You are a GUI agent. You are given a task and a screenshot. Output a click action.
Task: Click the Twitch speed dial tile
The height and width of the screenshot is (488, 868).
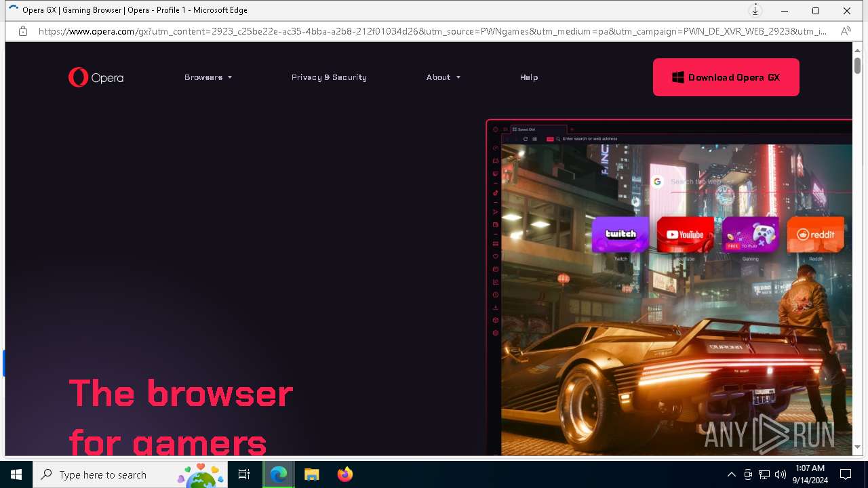point(620,235)
